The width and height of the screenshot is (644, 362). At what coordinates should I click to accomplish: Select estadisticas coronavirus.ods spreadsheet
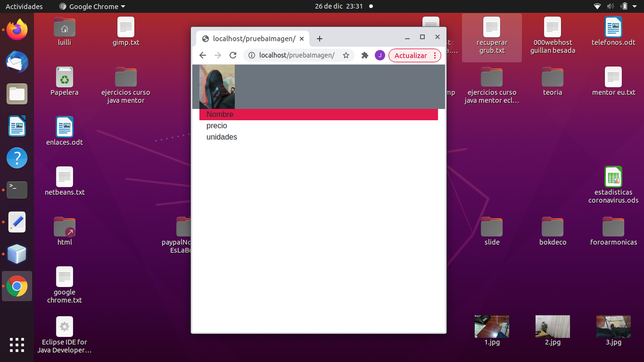pyautogui.click(x=613, y=185)
